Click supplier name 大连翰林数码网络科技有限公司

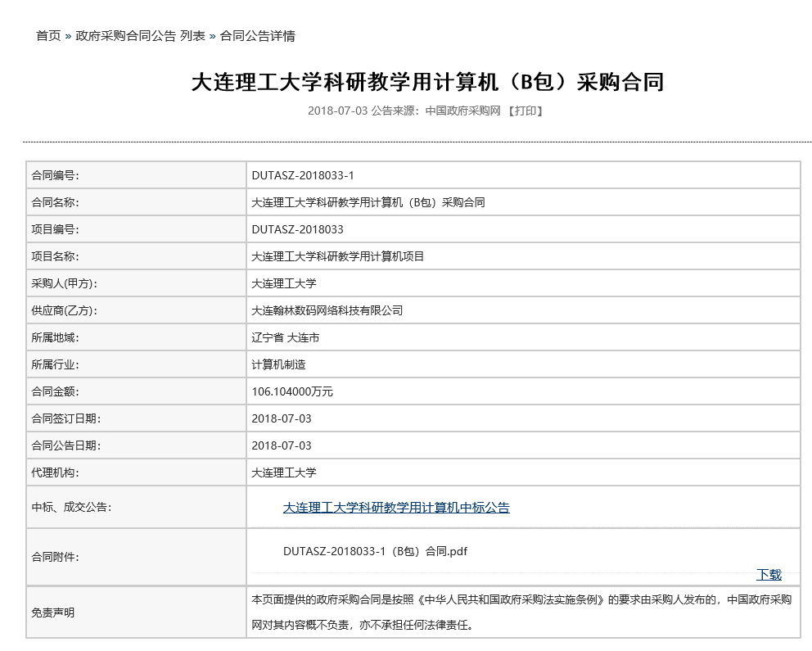327,310
